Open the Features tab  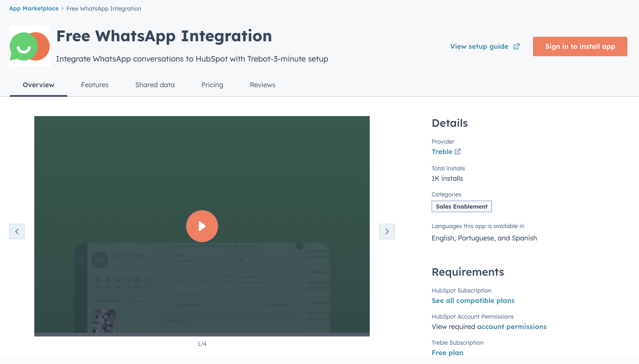94,85
